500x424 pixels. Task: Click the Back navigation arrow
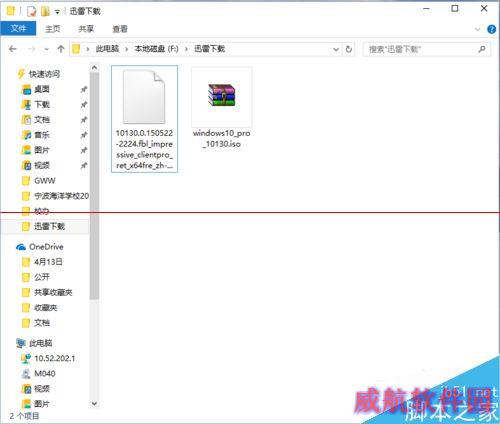(13, 49)
